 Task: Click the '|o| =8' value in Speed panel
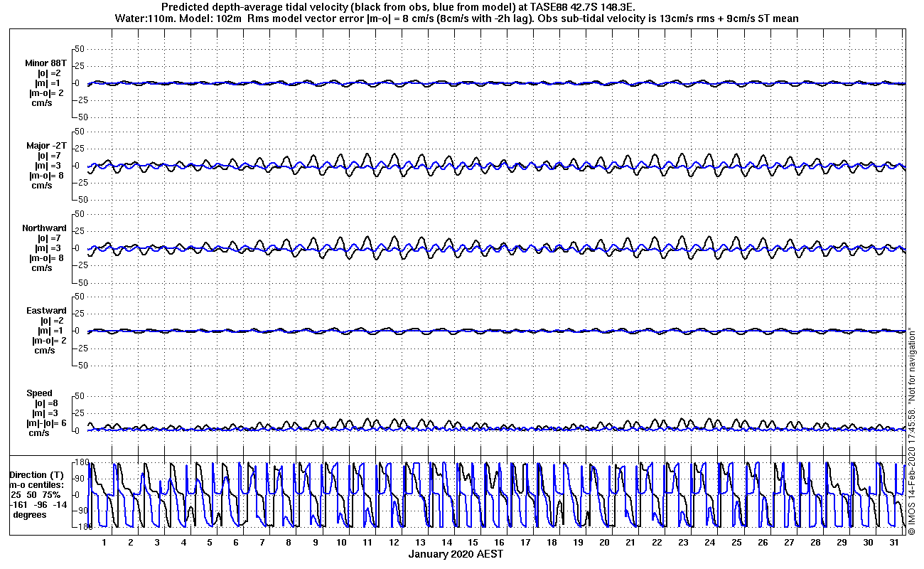48,403
